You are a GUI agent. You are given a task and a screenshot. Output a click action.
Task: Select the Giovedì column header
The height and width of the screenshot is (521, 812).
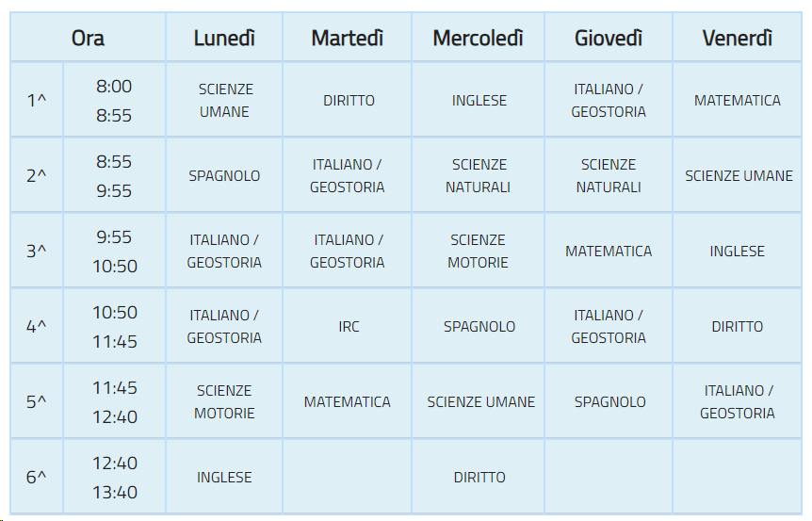pyautogui.click(x=609, y=38)
